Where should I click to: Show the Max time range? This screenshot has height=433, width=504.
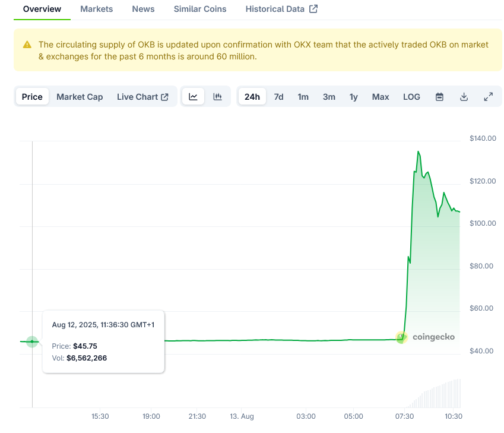click(x=381, y=96)
